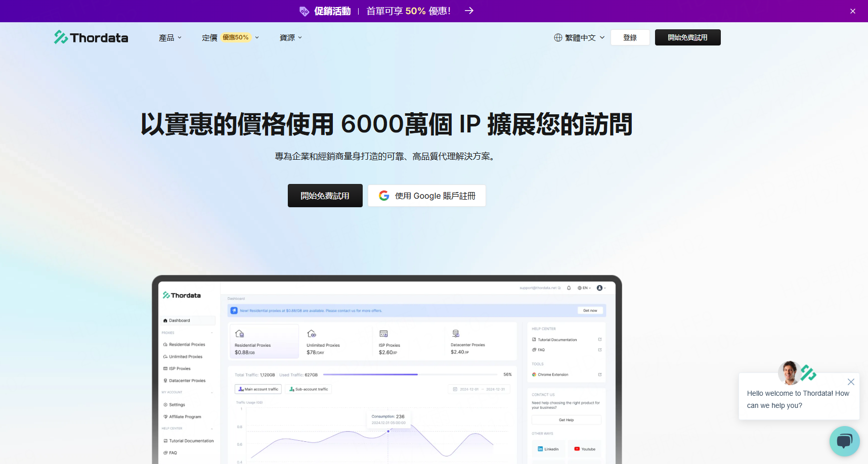Click Residential Proxies in preview sidebar
Image resolution: width=868 pixels, height=464 pixels.
click(x=187, y=345)
